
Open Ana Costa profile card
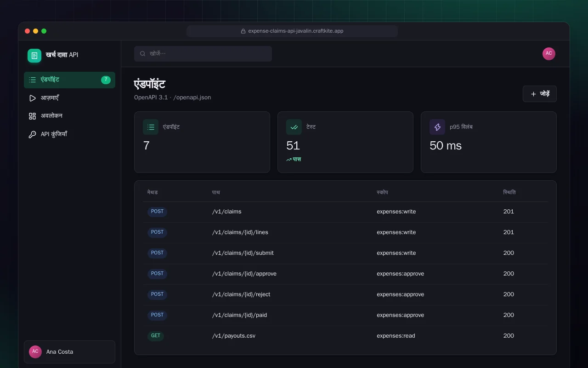pyautogui.click(x=69, y=352)
